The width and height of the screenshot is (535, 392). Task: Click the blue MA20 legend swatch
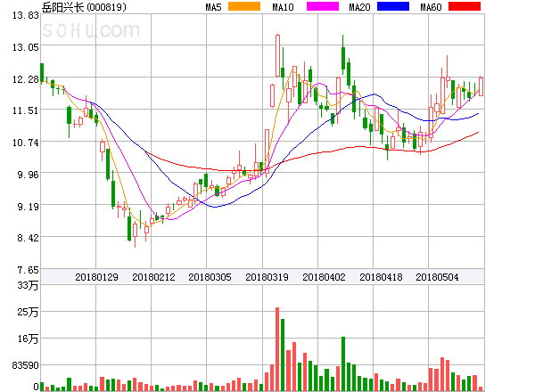pyautogui.click(x=393, y=6)
